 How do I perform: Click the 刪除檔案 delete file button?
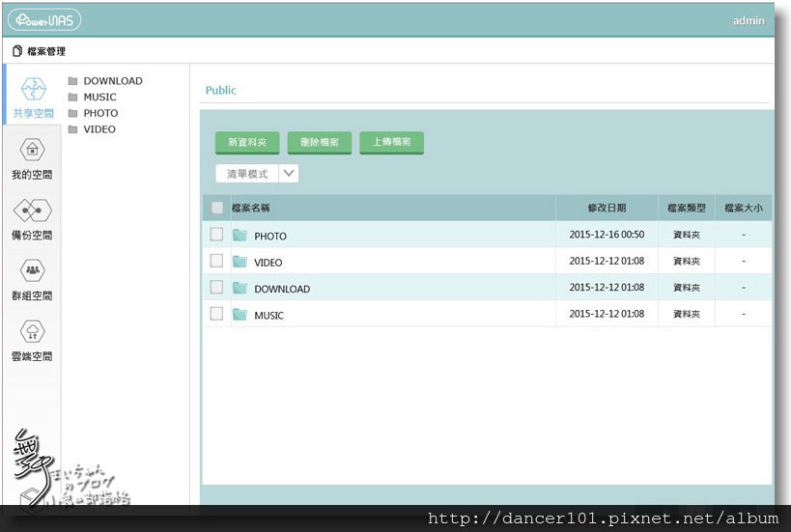click(x=320, y=143)
